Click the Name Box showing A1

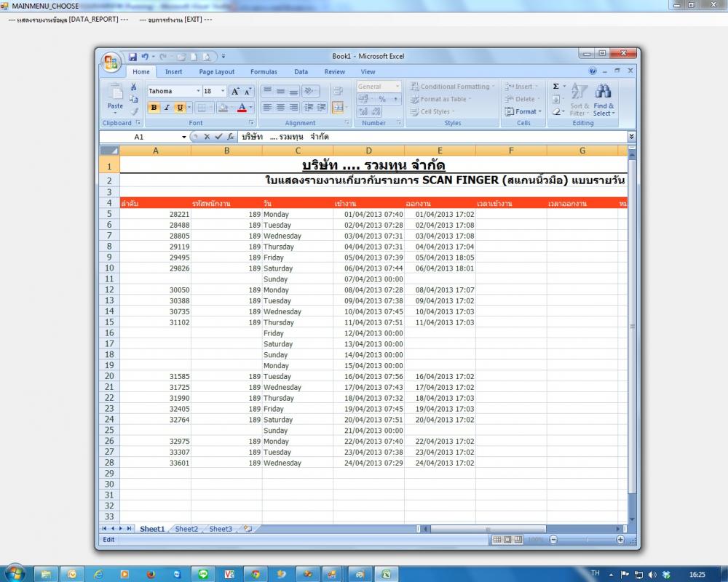tap(139, 137)
